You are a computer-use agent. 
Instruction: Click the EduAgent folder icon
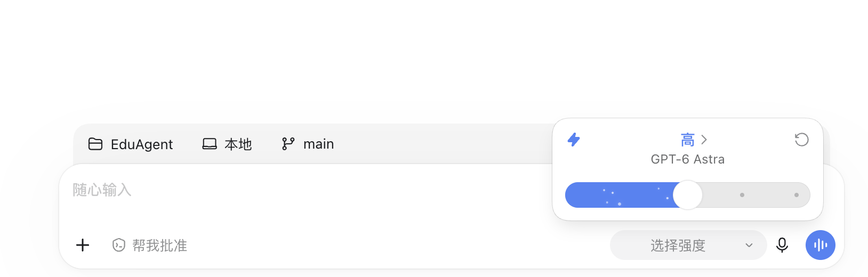pos(95,144)
